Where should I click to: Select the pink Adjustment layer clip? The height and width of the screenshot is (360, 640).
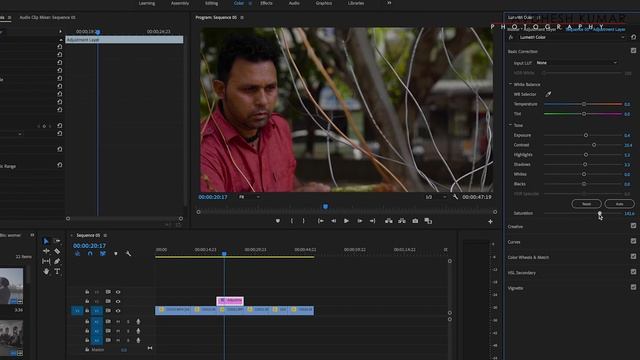click(230, 301)
